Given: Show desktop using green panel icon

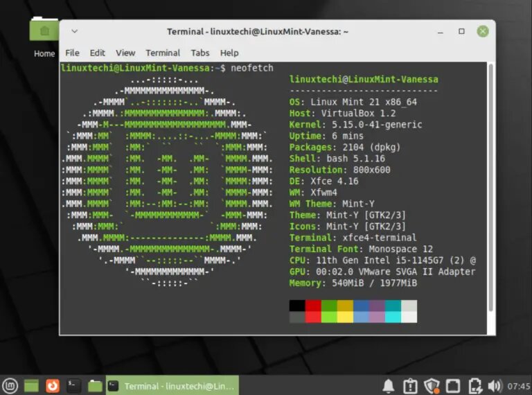Looking at the screenshot, I should point(31,386).
